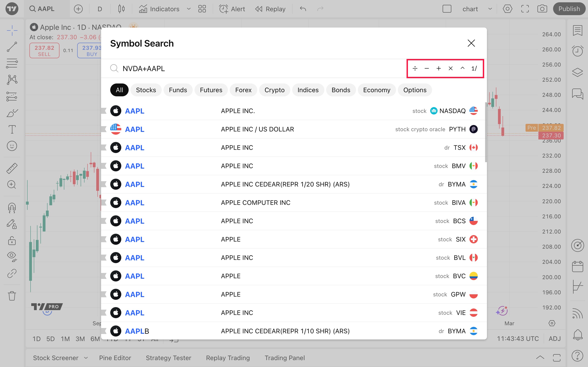
Task: Expand the Stock Screener dropdown arrow
Action: 86,358
